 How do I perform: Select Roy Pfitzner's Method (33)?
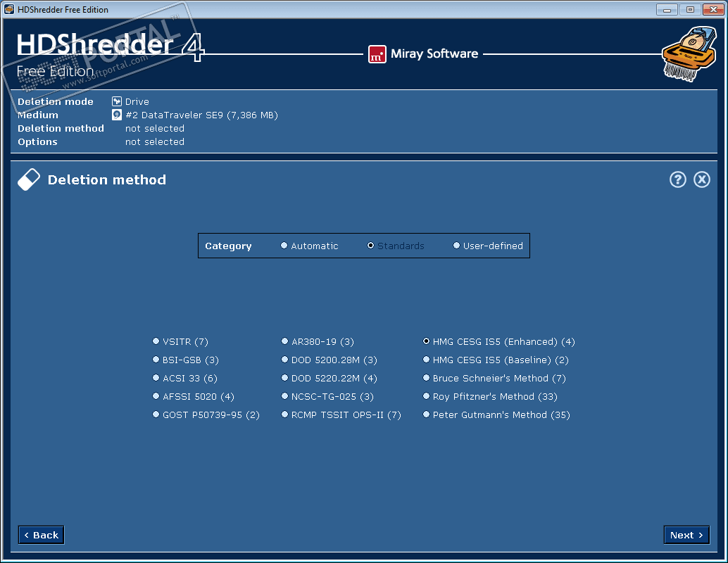490,396
